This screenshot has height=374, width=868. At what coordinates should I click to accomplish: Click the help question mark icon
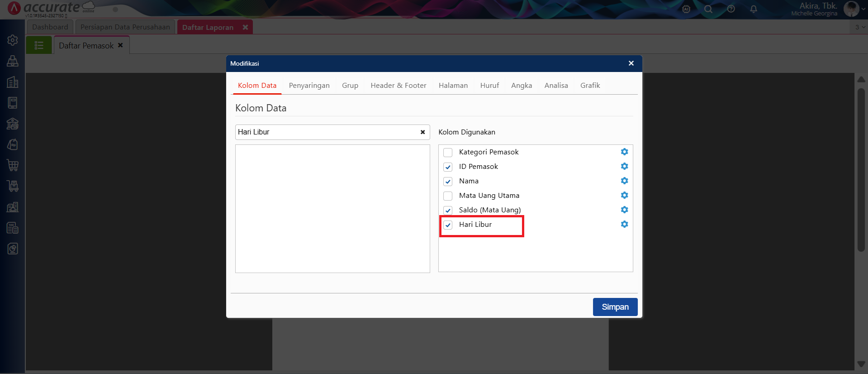[x=731, y=9]
